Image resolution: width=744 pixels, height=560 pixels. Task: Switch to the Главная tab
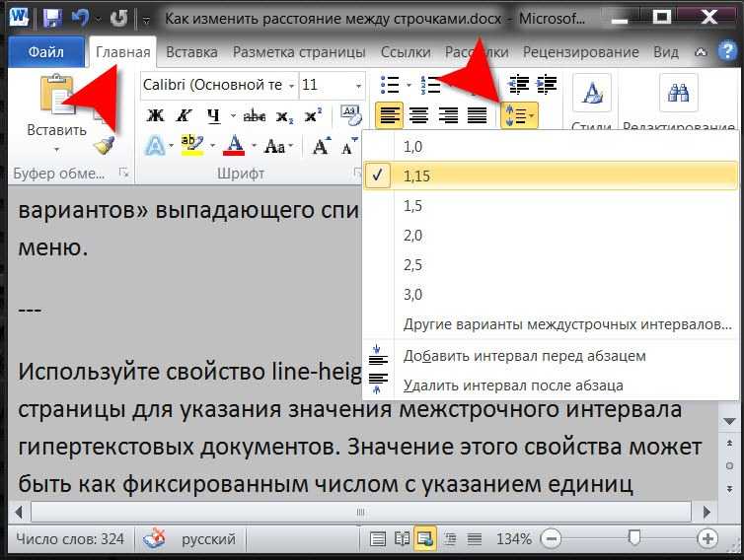pos(123,51)
